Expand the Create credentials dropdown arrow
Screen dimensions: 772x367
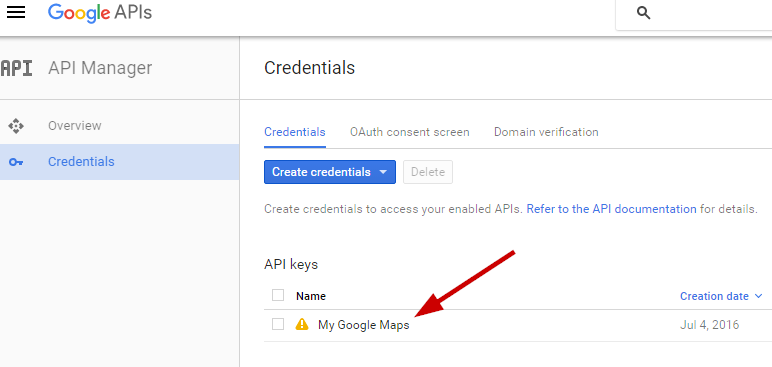coord(384,172)
